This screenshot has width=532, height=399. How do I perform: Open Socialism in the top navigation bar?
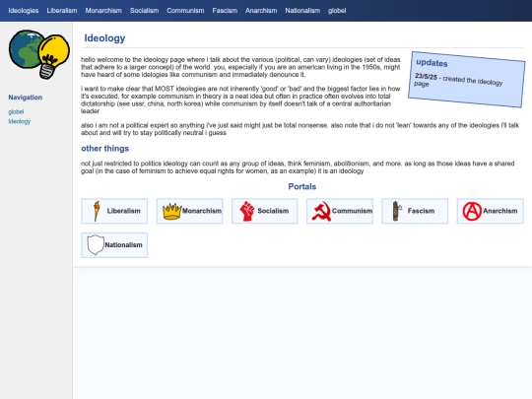(144, 11)
